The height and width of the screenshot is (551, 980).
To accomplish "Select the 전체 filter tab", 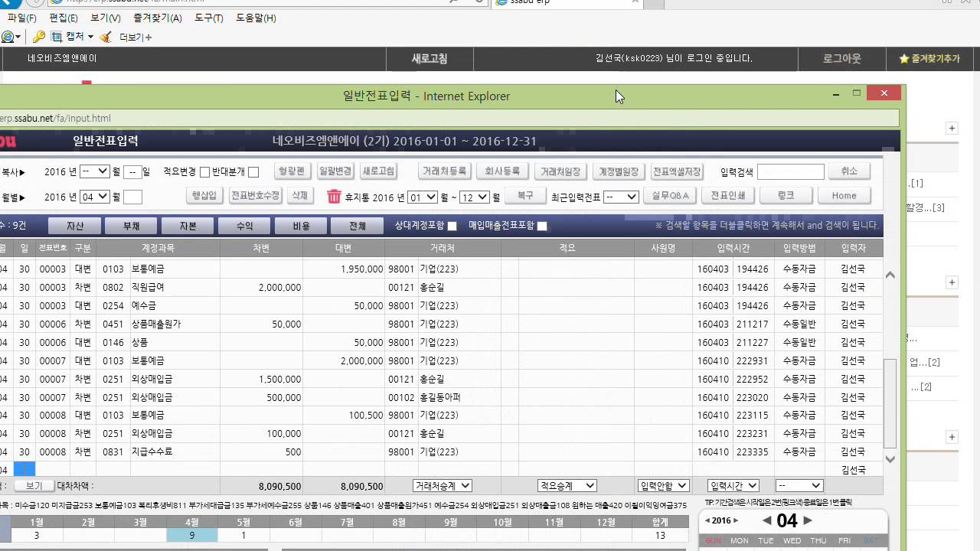I will pyautogui.click(x=358, y=226).
